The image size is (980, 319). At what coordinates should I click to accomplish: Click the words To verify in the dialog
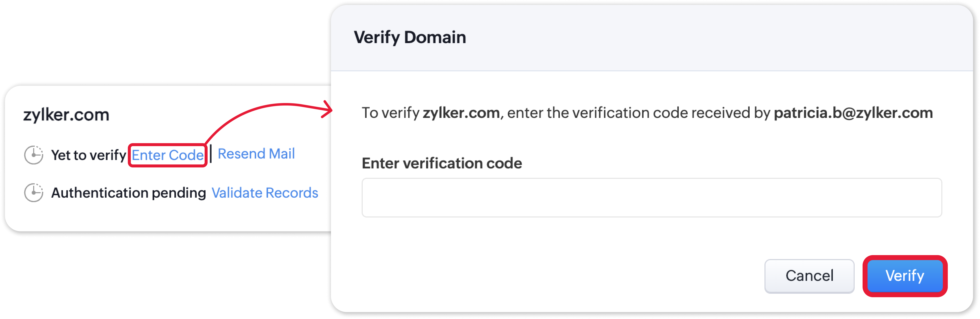point(390,113)
